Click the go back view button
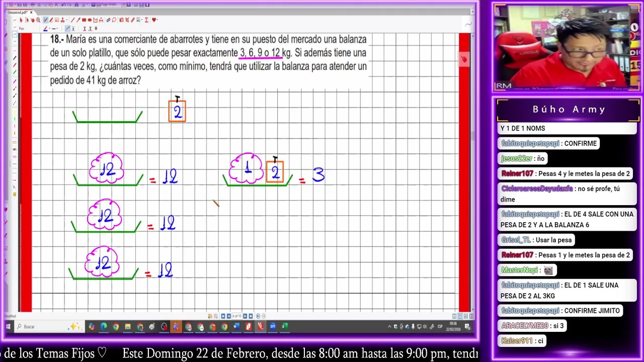 click(x=258, y=316)
